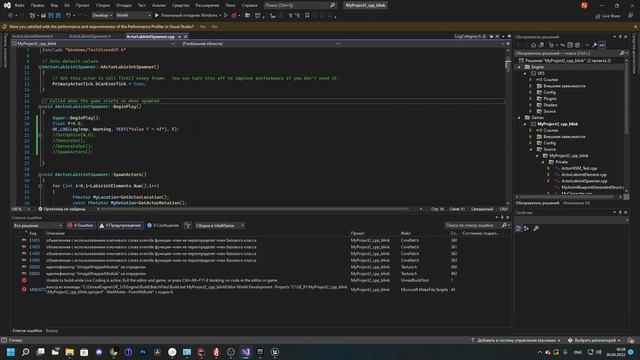Open the LogCategory.h preview tab
Viewport: 640px width, 360px height.
tap(468, 37)
